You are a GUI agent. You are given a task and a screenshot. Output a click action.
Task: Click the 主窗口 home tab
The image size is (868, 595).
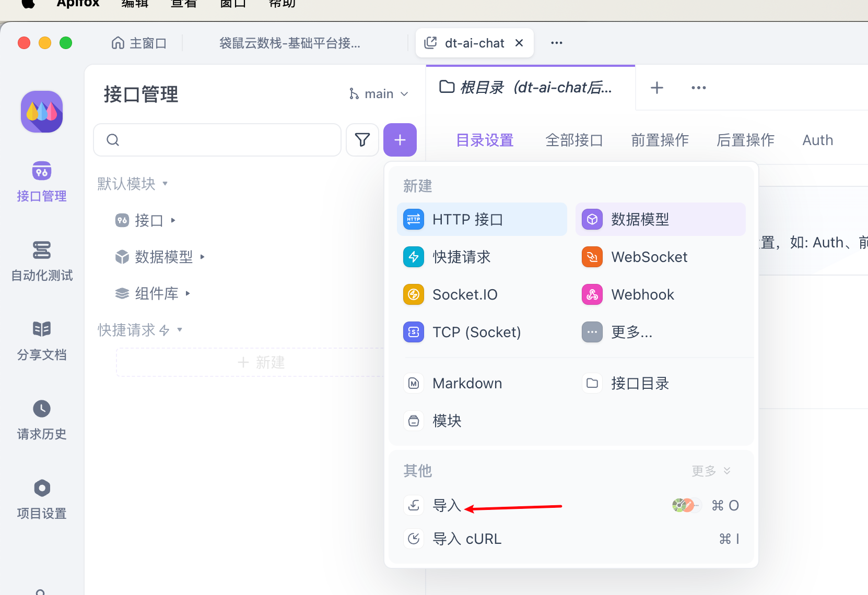(x=139, y=43)
